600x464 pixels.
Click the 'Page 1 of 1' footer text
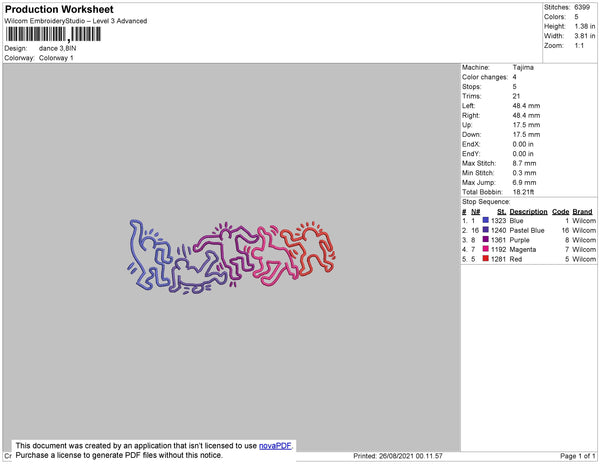pyautogui.click(x=578, y=456)
